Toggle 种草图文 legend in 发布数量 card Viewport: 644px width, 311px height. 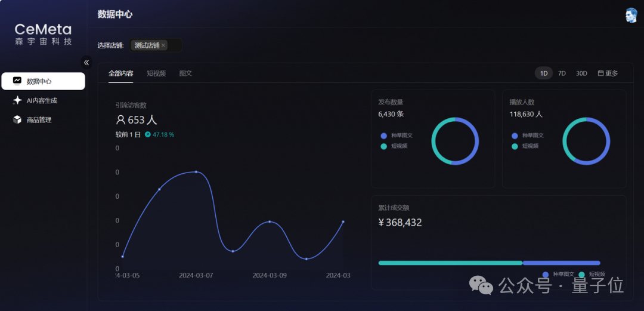click(x=397, y=136)
